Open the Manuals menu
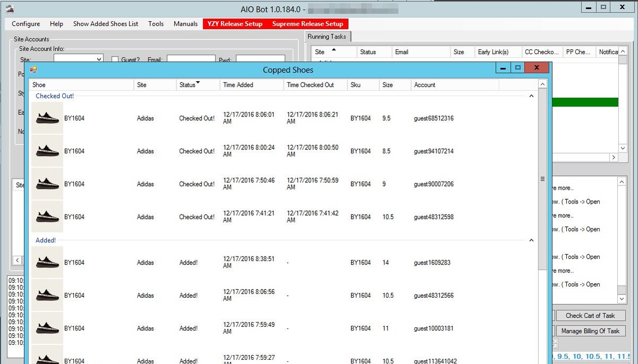The height and width of the screenshot is (364, 638). 186,23
